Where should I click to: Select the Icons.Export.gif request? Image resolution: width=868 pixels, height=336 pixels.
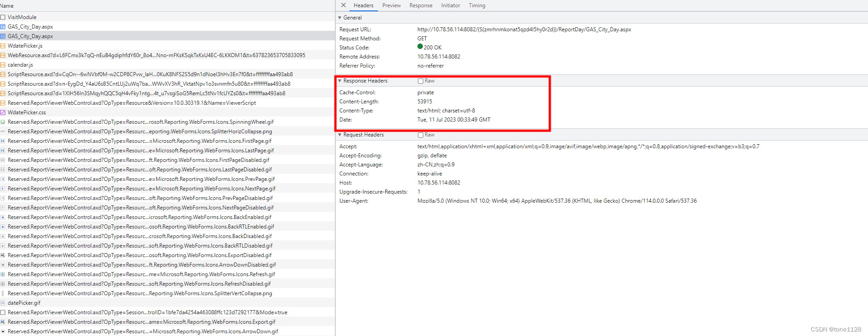pos(167,322)
